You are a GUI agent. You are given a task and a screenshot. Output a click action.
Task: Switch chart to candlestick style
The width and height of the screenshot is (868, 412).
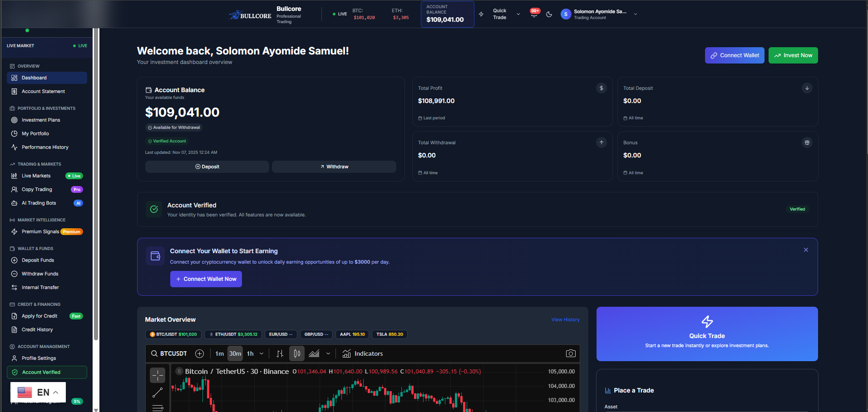click(x=297, y=353)
